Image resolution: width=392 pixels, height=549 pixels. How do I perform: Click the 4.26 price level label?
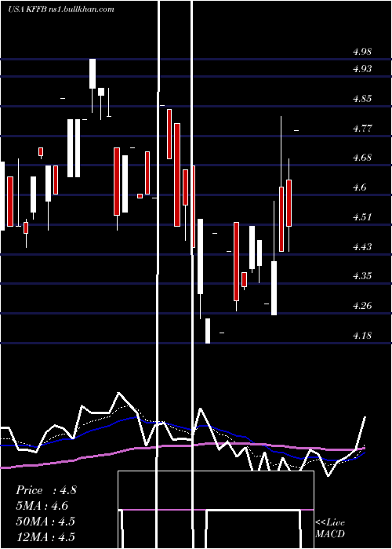tap(362, 306)
